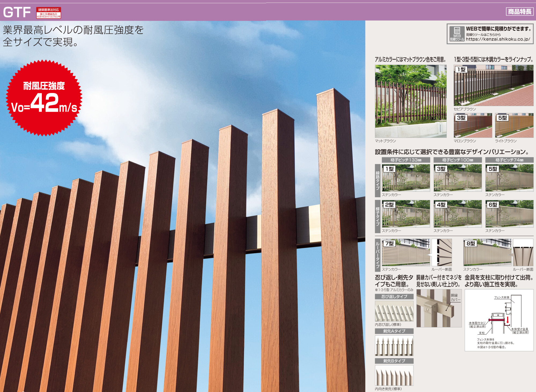Select the マットブラウン fence photo
The image size is (536, 392).
[411, 101]
